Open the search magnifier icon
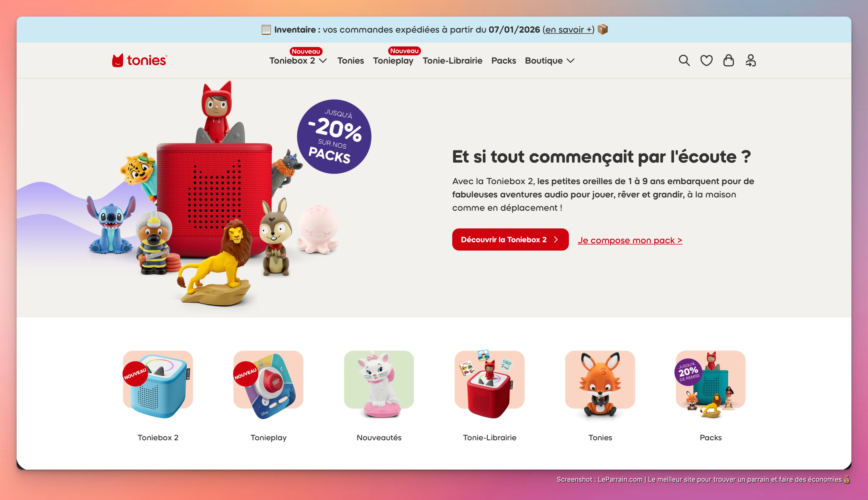 pyautogui.click(x=684, y=61)
